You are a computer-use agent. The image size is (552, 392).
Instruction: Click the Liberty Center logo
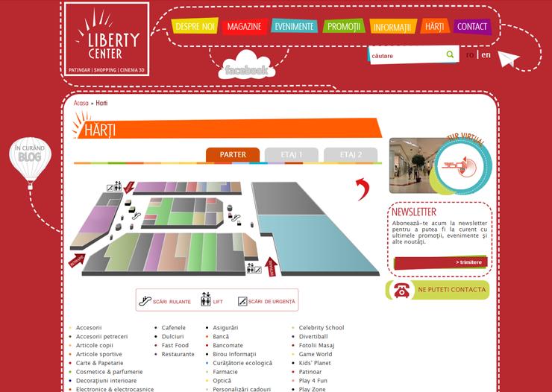pos(107,39)
